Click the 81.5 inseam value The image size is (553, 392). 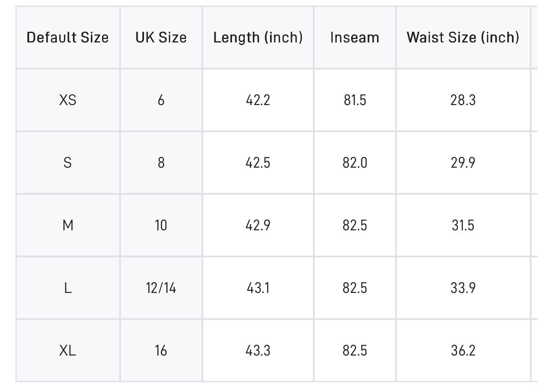(x=355, y=100)
